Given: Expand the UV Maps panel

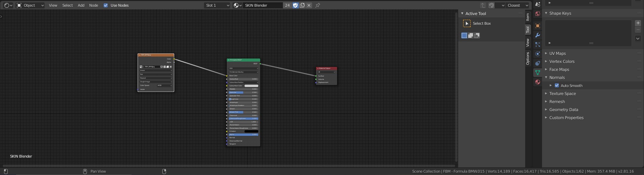Looking at the screenshot, I should (546, 54).
